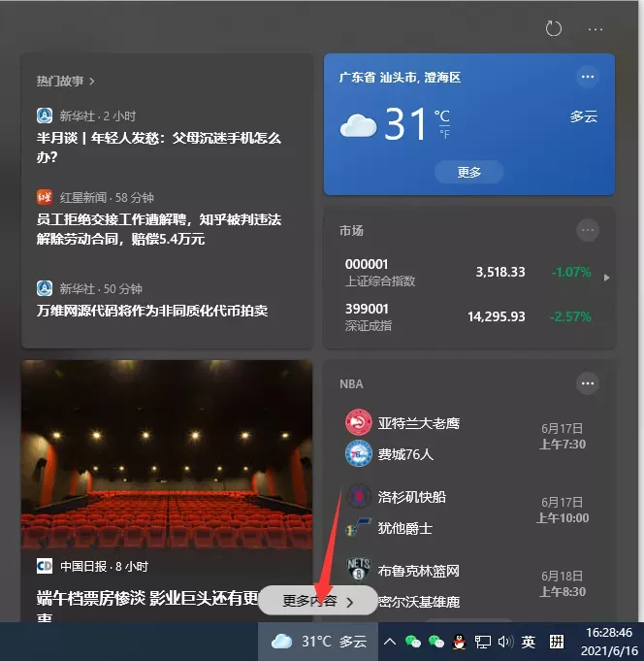The height and width of the screenshot is (661, 644).
Task: Click the cinema seats news image
Action: (167, 455)
